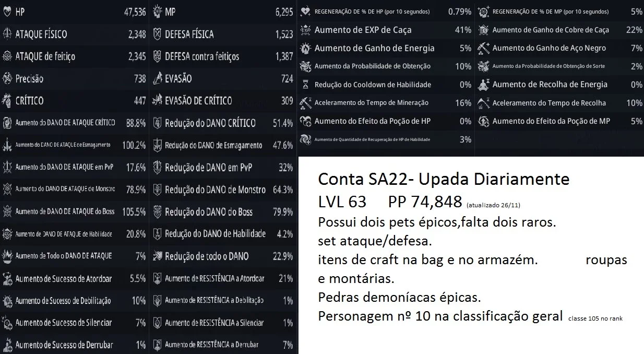Select the Redução de todo o DANO row

[x=223, y=256]
